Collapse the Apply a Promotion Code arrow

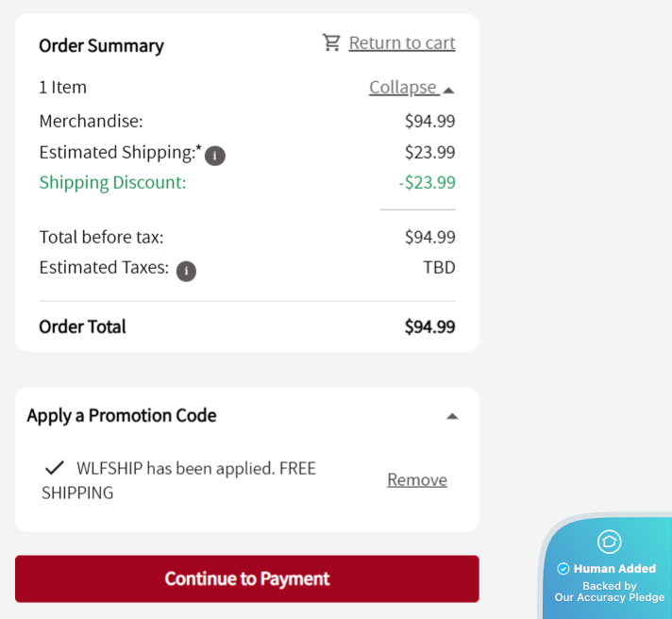point(452,416)
